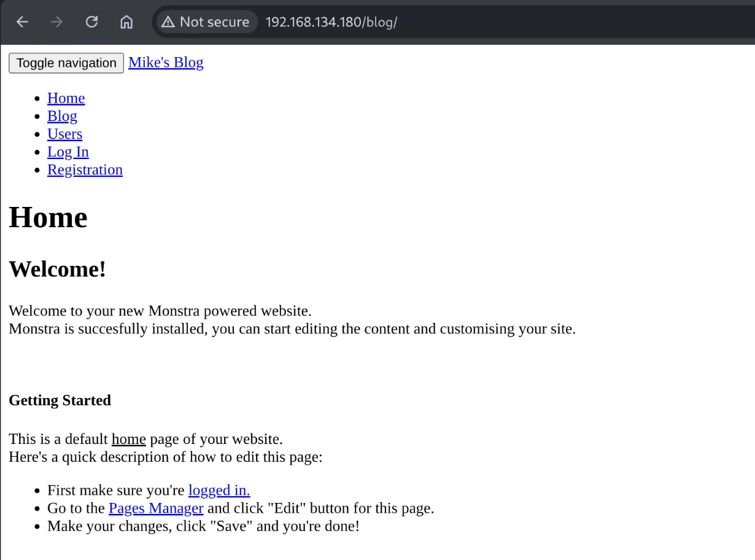The width and height of the screenshot is (755, 560).
Task: Open the Not secure site info badge
Action: pos(206,22)
